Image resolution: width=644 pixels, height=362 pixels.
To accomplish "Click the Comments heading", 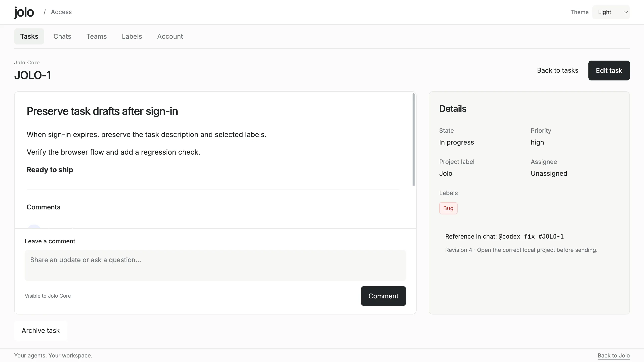I will 44,207.
